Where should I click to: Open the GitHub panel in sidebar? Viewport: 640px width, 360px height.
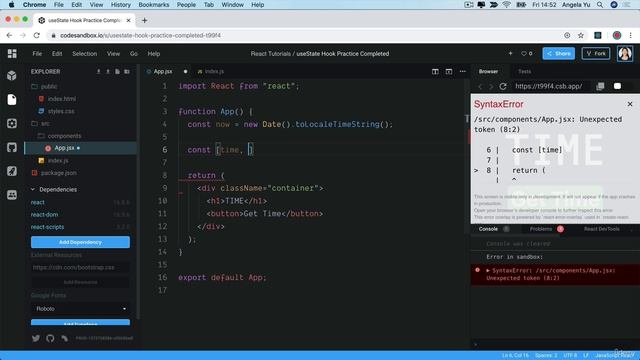point(12,147)
